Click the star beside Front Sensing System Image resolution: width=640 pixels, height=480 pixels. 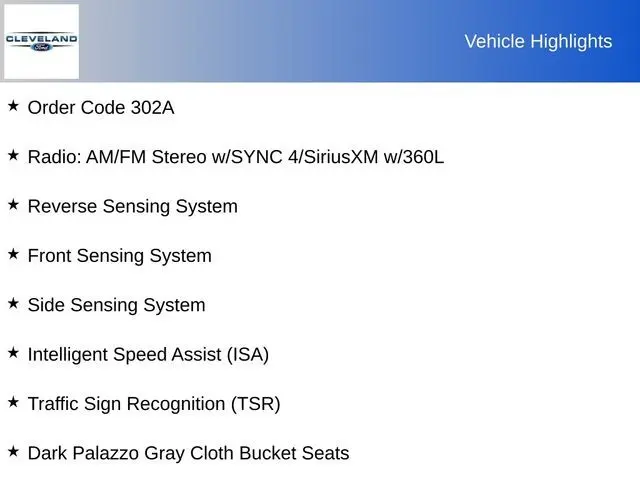[13, 254]
